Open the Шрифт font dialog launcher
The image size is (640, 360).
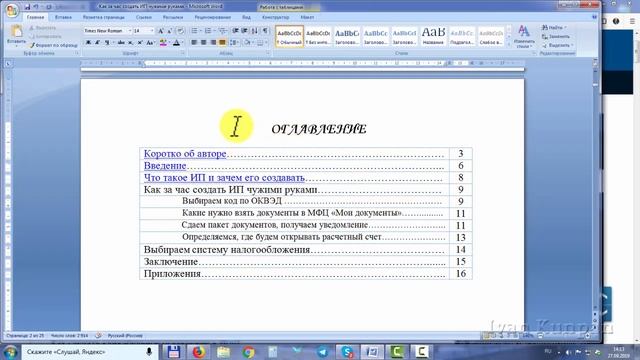[x=182, y=53]
